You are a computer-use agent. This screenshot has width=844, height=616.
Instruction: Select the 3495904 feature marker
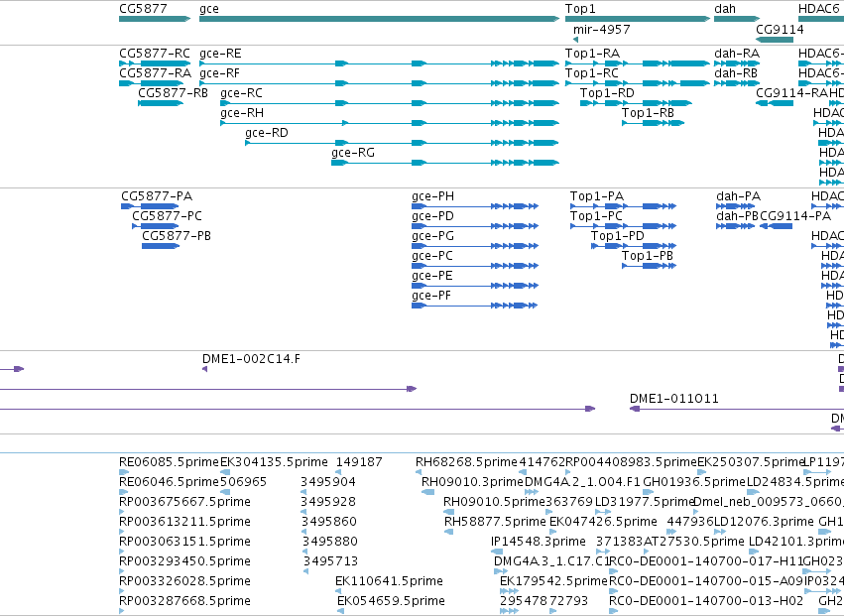click(x=303, y=492)
